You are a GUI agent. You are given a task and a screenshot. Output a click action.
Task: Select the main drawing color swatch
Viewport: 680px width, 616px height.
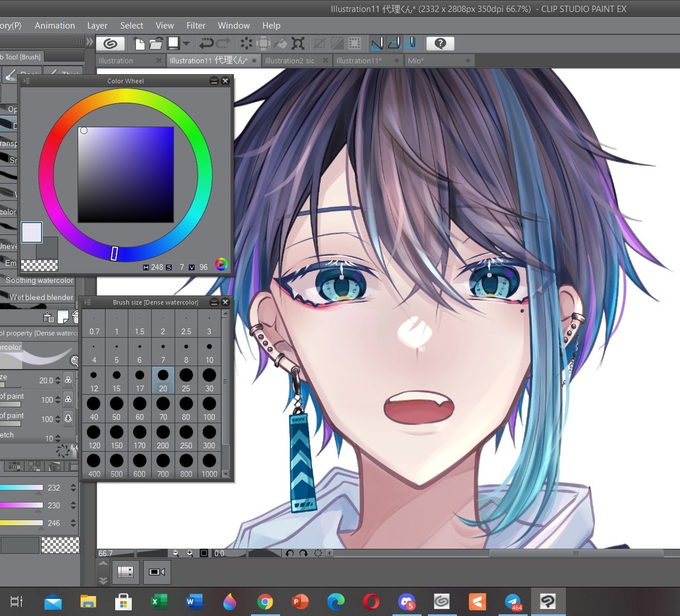(x=31, y=232)
